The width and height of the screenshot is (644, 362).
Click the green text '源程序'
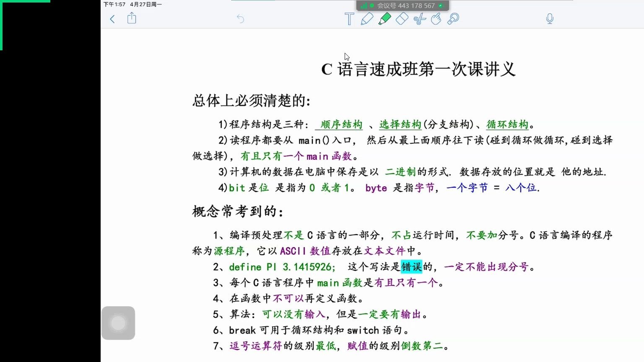[x=229, y=251]
